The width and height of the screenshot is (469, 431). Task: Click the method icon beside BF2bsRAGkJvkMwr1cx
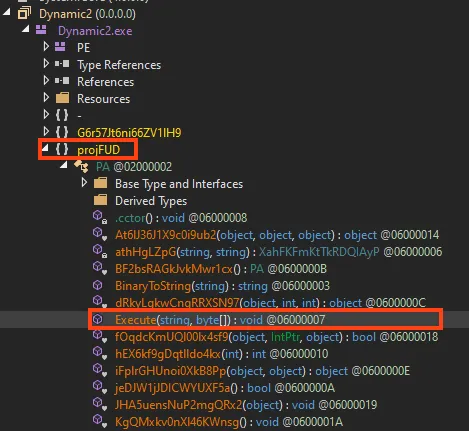99,268
